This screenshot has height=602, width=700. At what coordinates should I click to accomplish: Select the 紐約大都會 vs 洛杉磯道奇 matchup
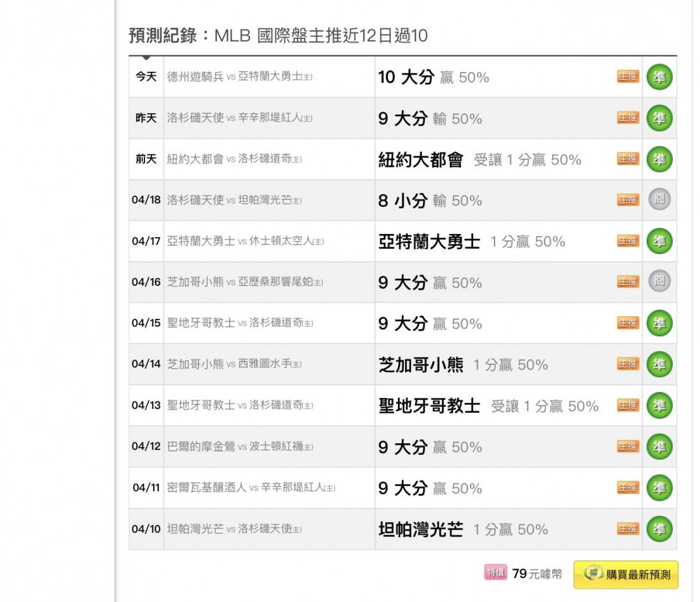point(235,159)
